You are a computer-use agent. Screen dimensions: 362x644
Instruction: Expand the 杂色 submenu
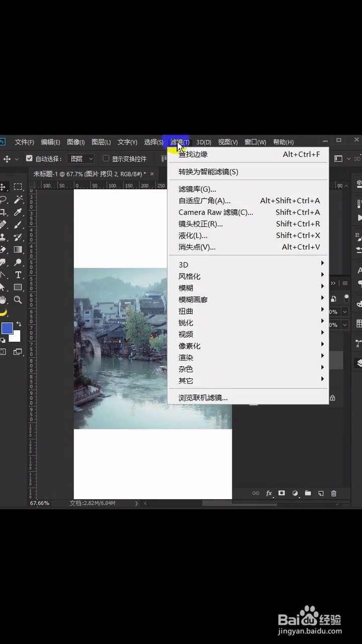pos(248,369)
